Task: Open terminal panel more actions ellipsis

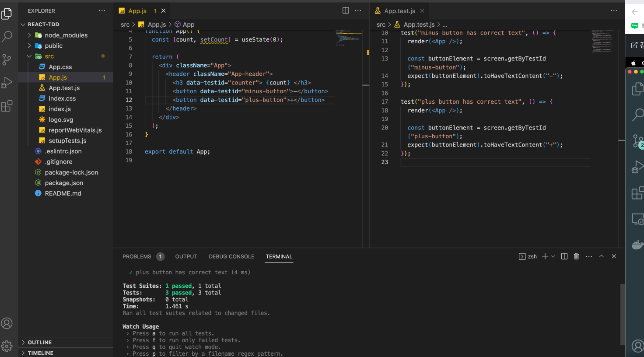Action: click(x=589, y=256)
